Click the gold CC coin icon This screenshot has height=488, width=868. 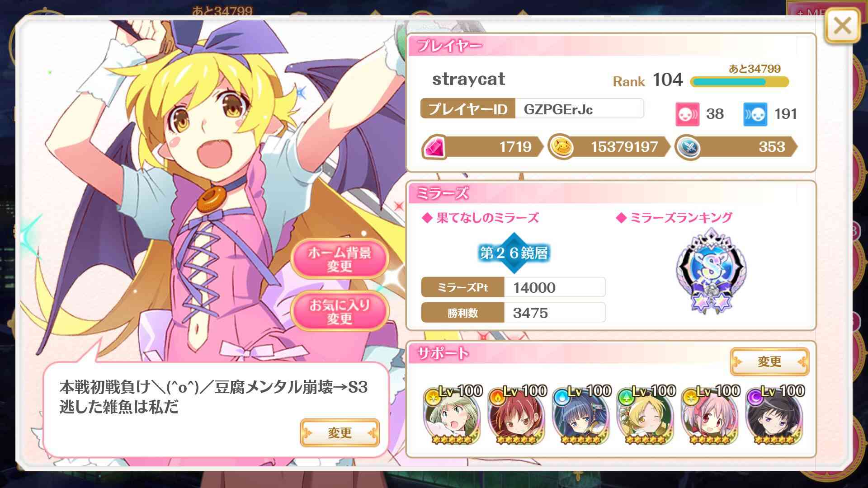click(561, 147)
